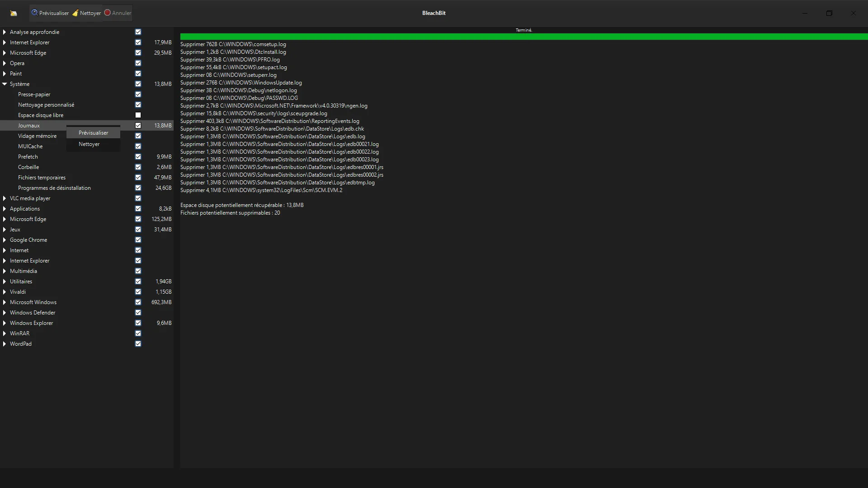Maximize the BleachBit window

click(x=829, y=13)
